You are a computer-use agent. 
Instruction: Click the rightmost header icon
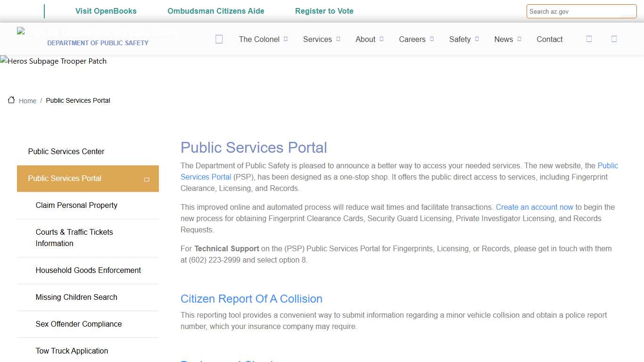pyautogui.click(x=614, y=39)
